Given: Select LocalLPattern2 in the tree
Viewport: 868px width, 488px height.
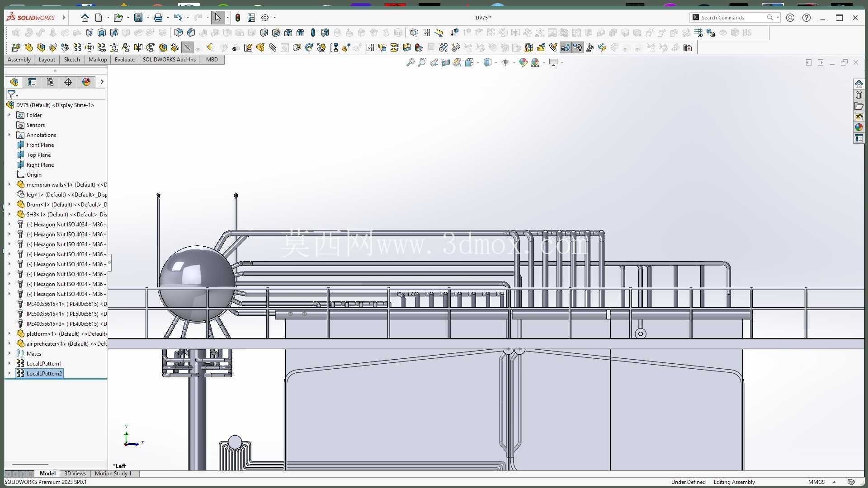Looking at the screenshot, I should pos(44,374).
